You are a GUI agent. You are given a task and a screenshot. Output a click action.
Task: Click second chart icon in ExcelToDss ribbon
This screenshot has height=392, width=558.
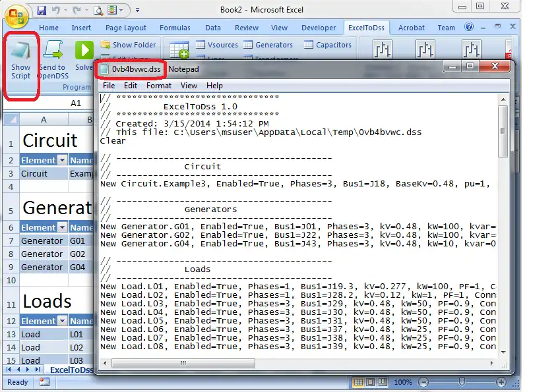point(425,49)
